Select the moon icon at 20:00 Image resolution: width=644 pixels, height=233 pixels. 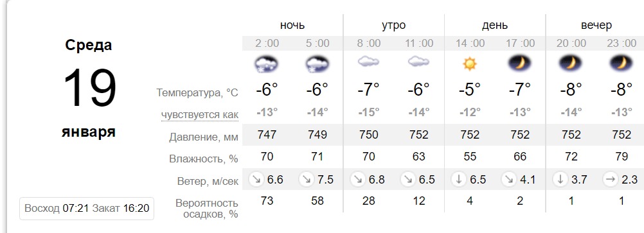[571, 63]
